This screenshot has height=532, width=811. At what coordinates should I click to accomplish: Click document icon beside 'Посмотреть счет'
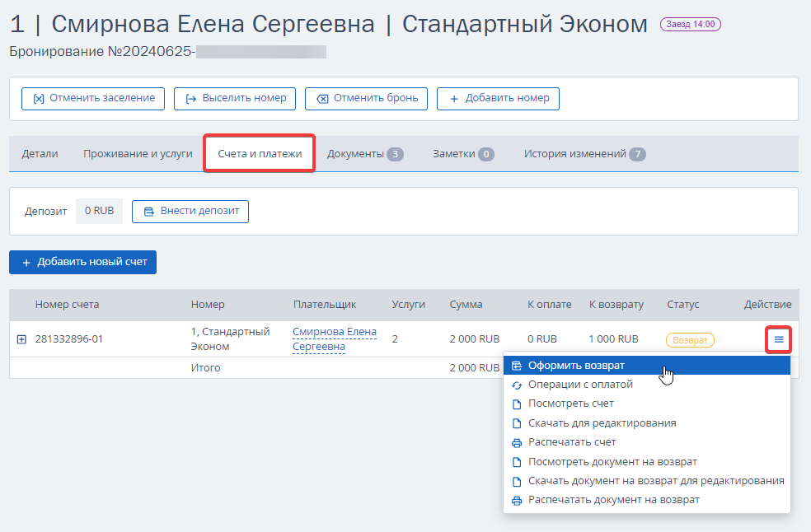516,404
